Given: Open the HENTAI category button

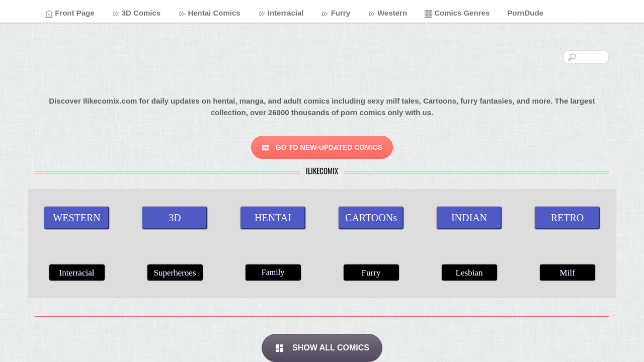Looking at the screenshot, I should tap(273, 218).
